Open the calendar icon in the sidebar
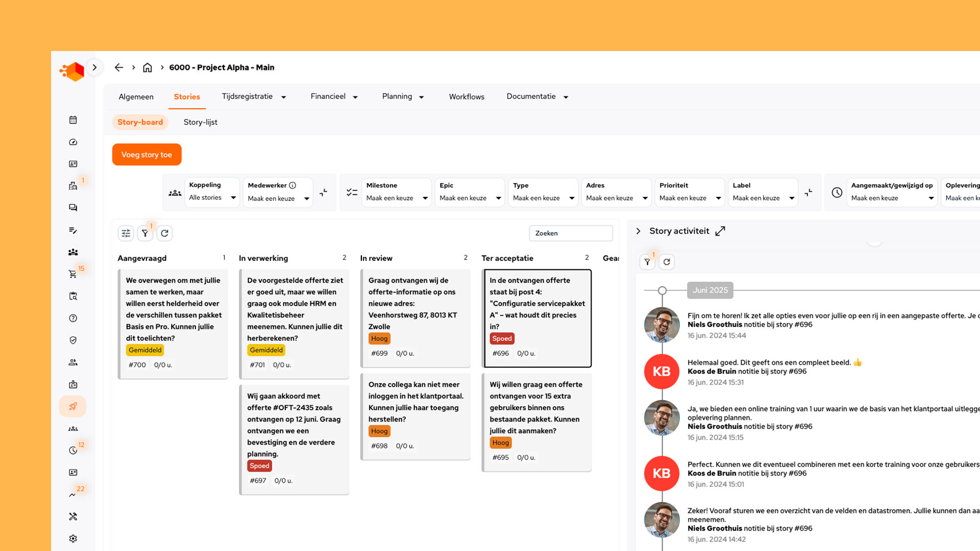The height and width of the screenshot is (551, 980). click(73, 119)
